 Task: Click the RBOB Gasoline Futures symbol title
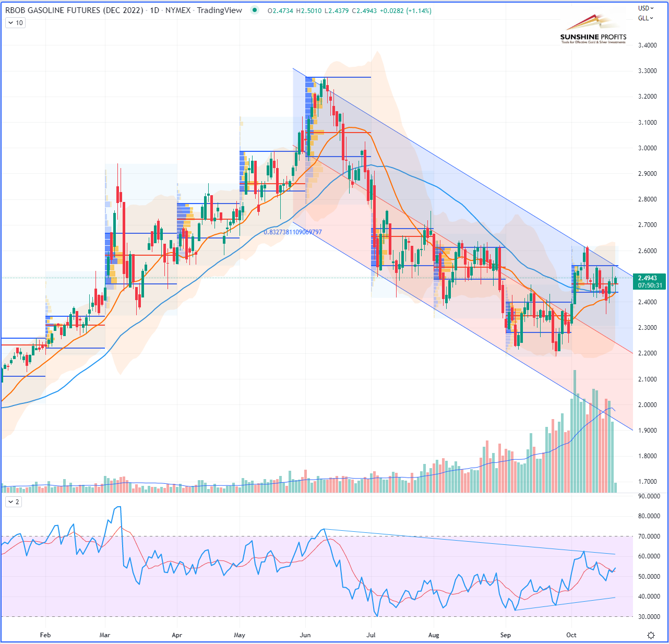click(x=74, y=10)
